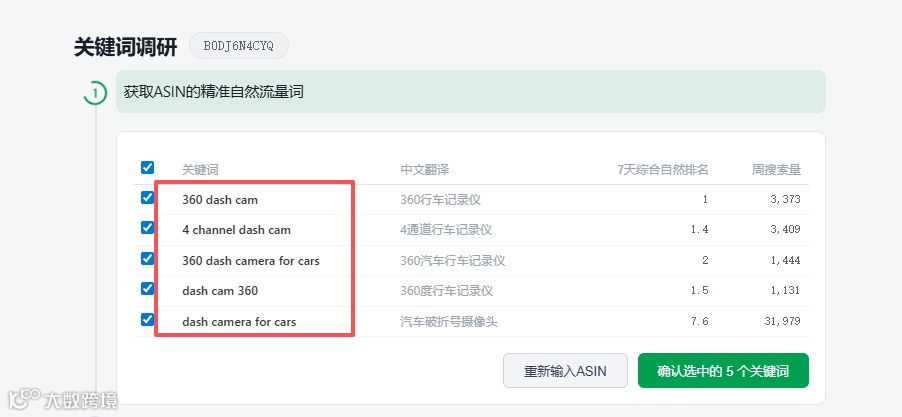The image size is (902, 417).
Task: Untick 'dash camera for cars' checkbox
Action: tap(148, 320)
